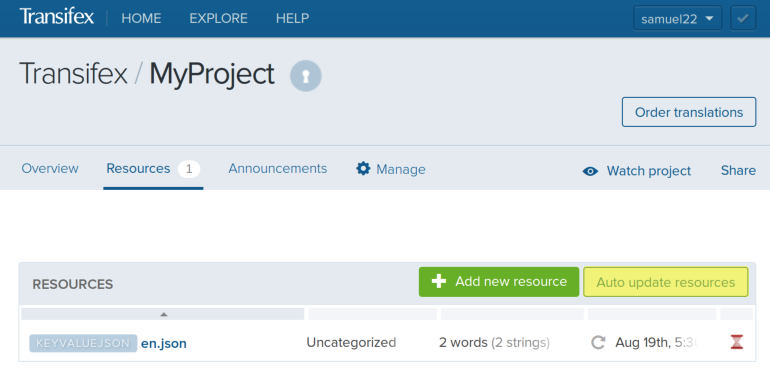This screenshot has height=376, width=770.
Task: Switch to the Overview tab
Action: click(50, 169)
